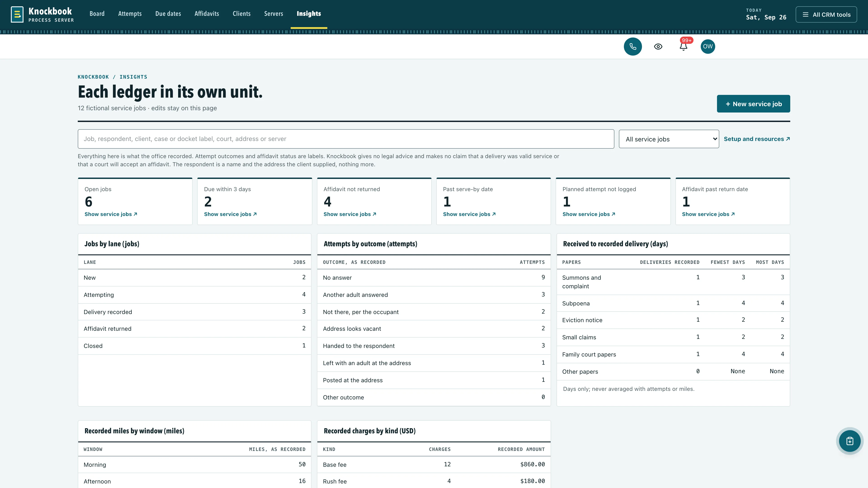This screenshot has width=868, height=488.
Task: Show service jobs under Open jobs
Action: [x=111, y=214]
